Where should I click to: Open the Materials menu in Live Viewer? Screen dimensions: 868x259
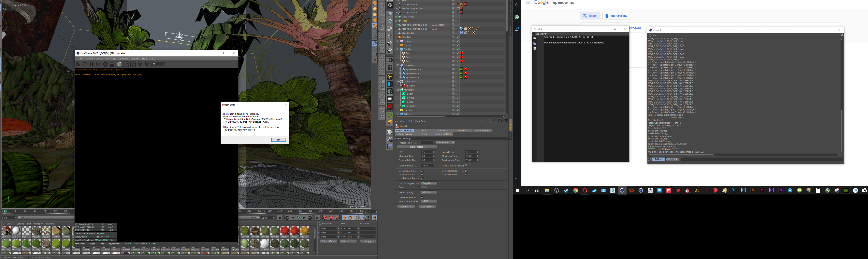click(111, 59)
